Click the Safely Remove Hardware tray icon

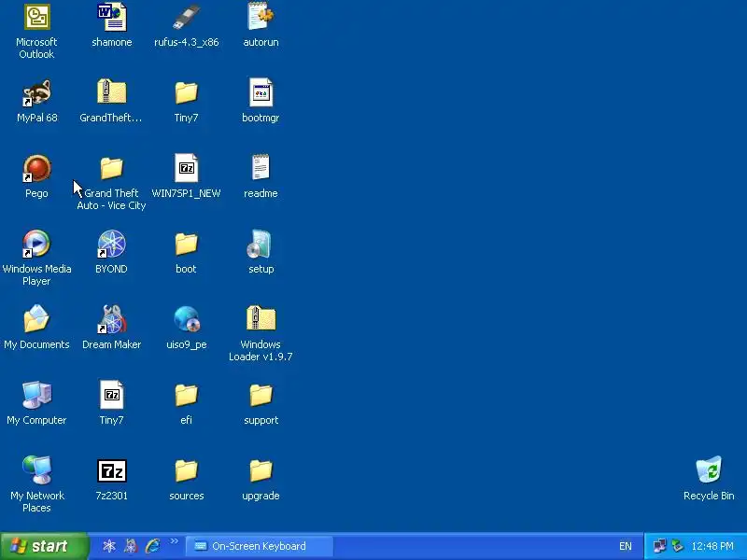[678, 546]
